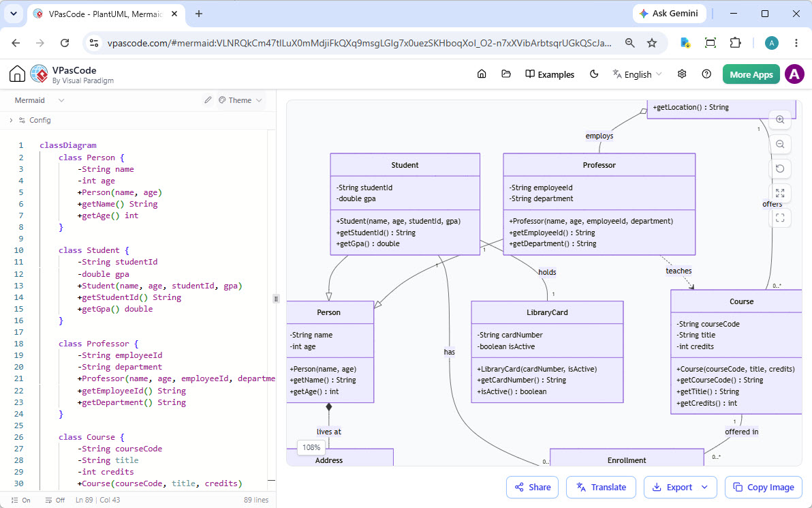The width and height of the screenshot is (812, 508).
Task: Click Ask Gemini button
Action: 668,14
